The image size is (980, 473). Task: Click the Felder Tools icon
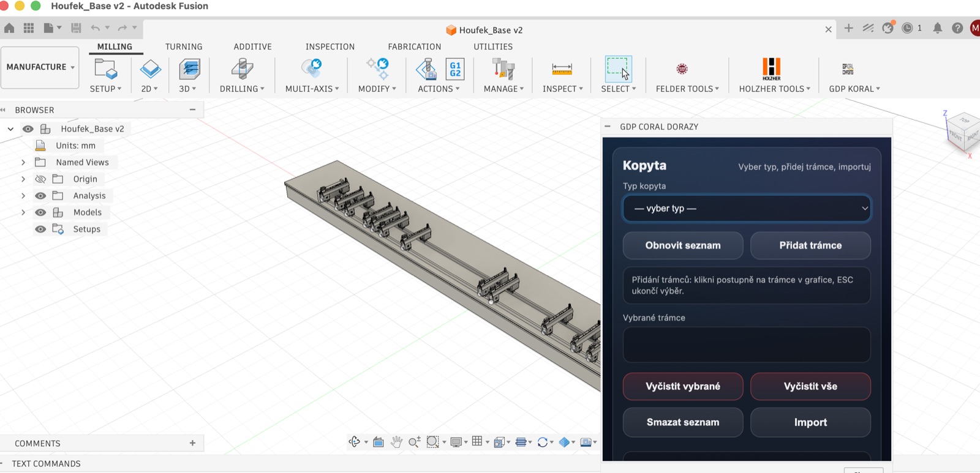(682, 69)
